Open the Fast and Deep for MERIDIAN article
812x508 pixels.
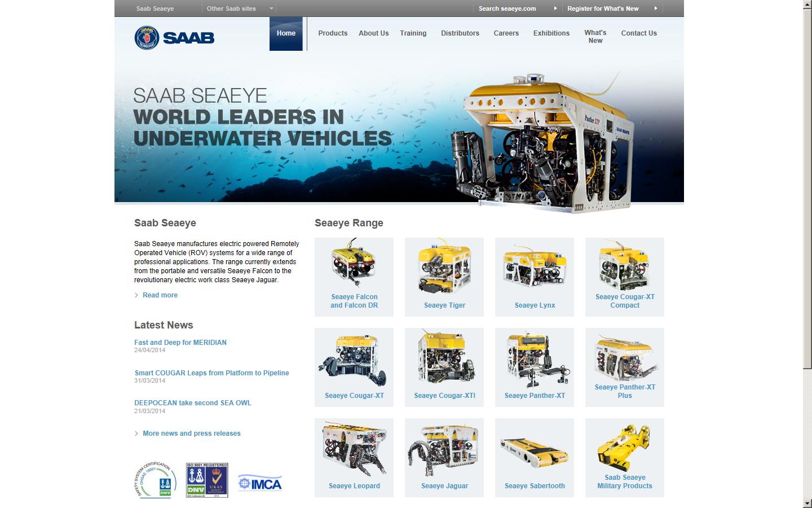(180, 343)
